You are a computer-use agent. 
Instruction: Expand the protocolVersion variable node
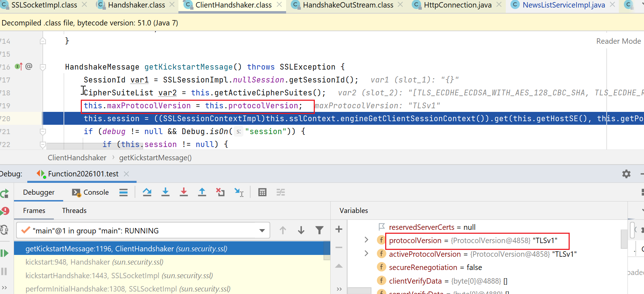(x=366, y=240)
